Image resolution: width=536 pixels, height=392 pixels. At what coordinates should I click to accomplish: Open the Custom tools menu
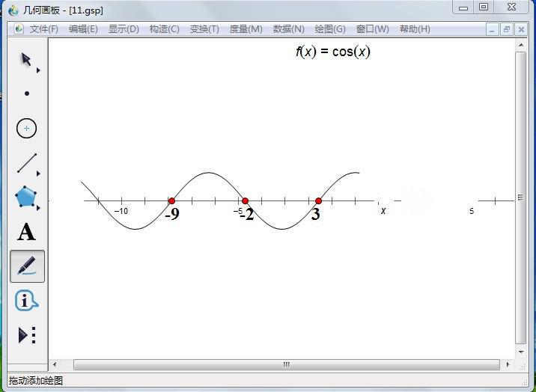(26, 334)
